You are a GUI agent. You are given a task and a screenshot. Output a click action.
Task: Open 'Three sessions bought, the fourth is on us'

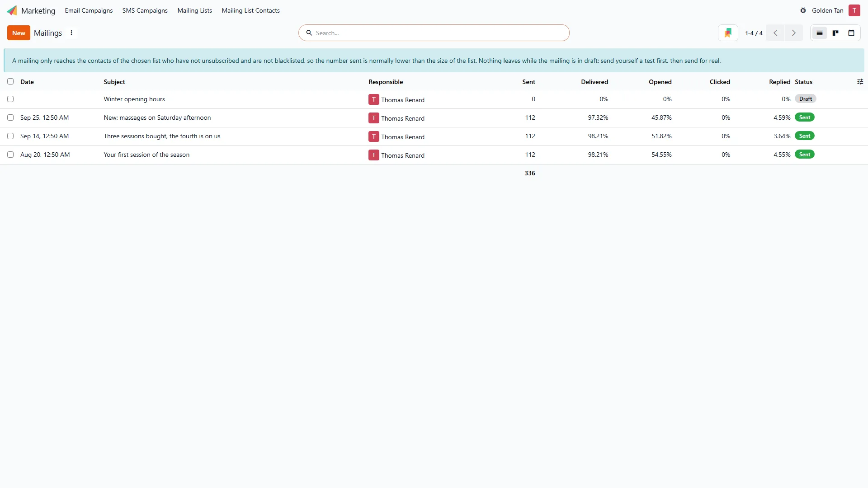coord(162,136)
